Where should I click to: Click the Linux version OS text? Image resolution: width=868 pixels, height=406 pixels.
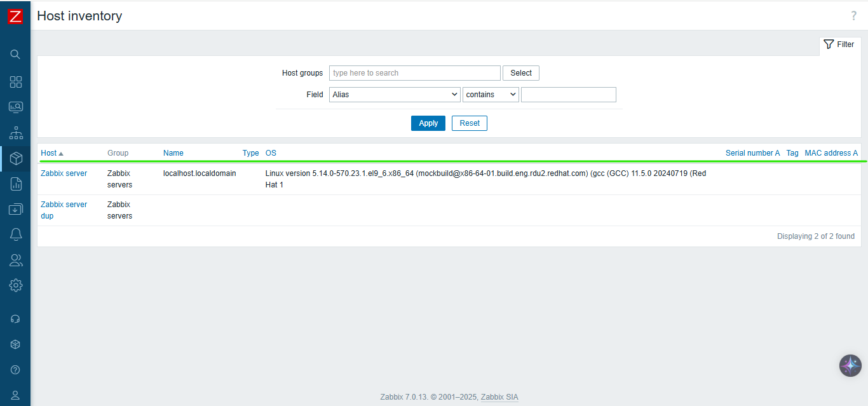(x=485, y=179)
